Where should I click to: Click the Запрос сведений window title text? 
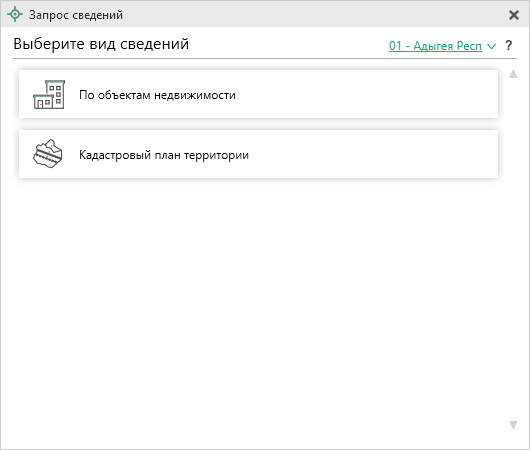[x=76, y=15]
